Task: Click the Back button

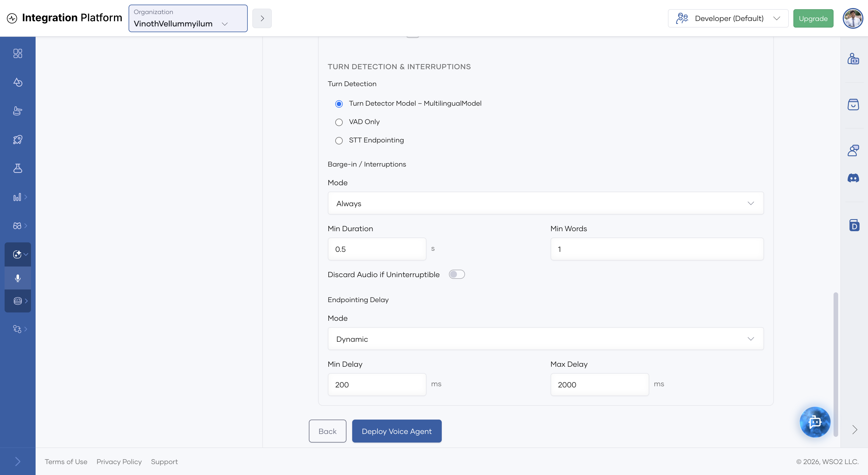Action: 327,431
